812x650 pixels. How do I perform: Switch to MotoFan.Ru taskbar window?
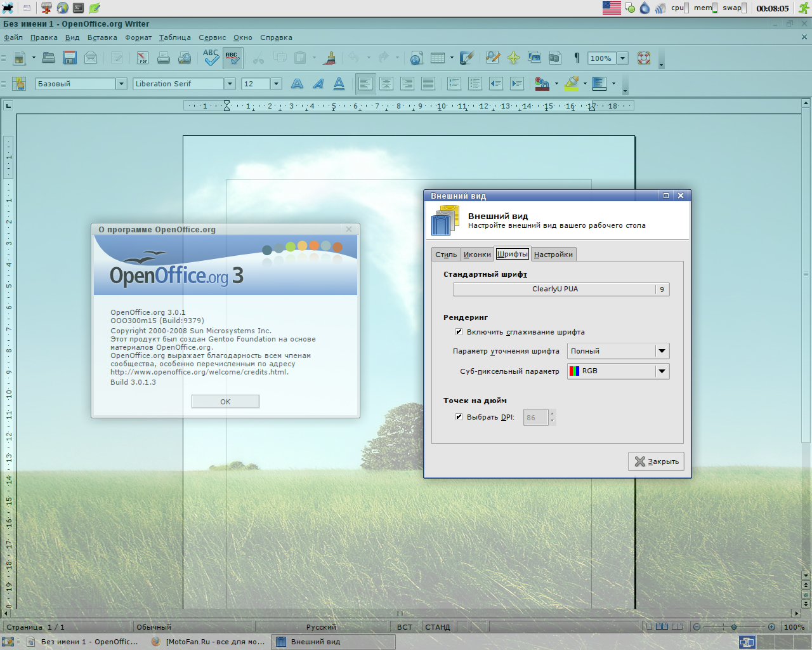click(x=209, y=642)
